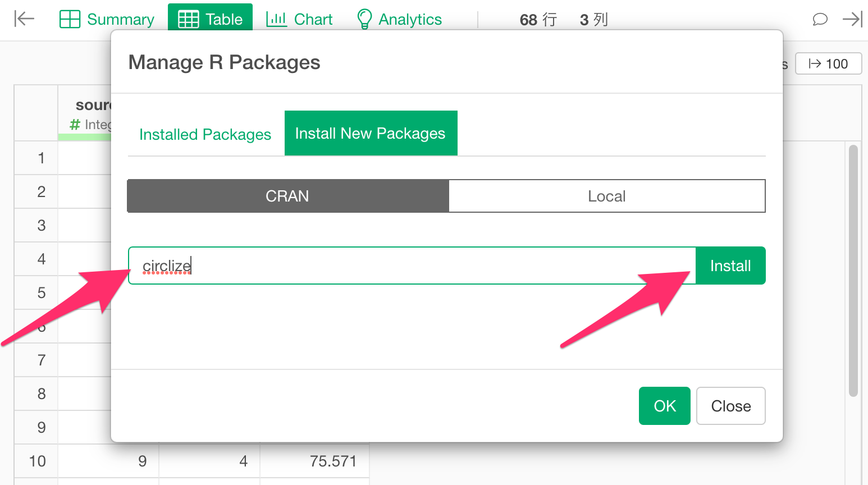The height and width of the screenshot is (485, 868).
Task: Switch to Installed Packages tab
Action: 205,135
